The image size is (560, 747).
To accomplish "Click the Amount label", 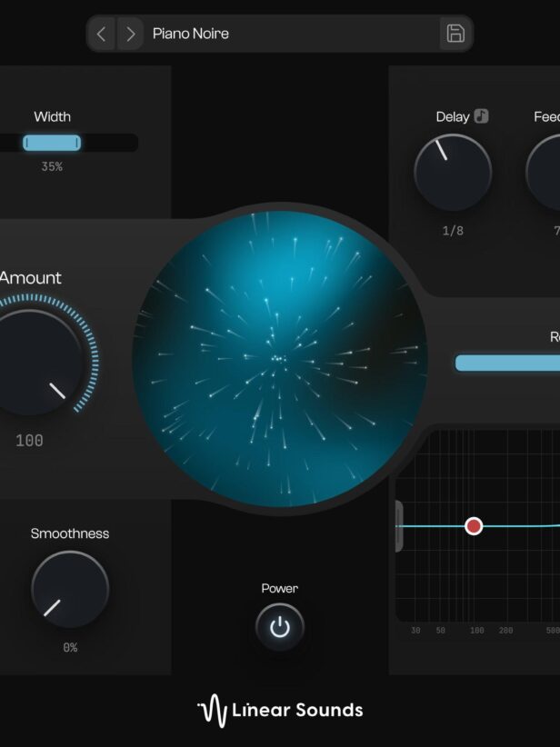I will [x=31, y=278].
